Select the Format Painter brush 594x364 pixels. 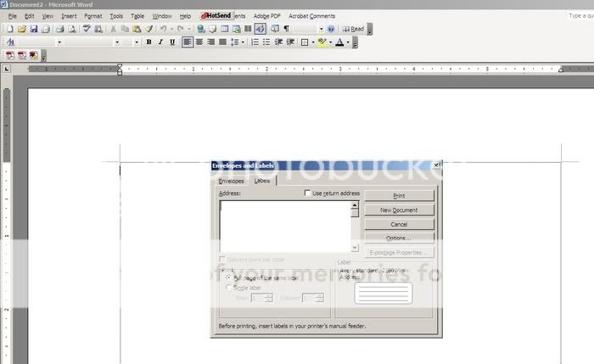tap(148, 29)
